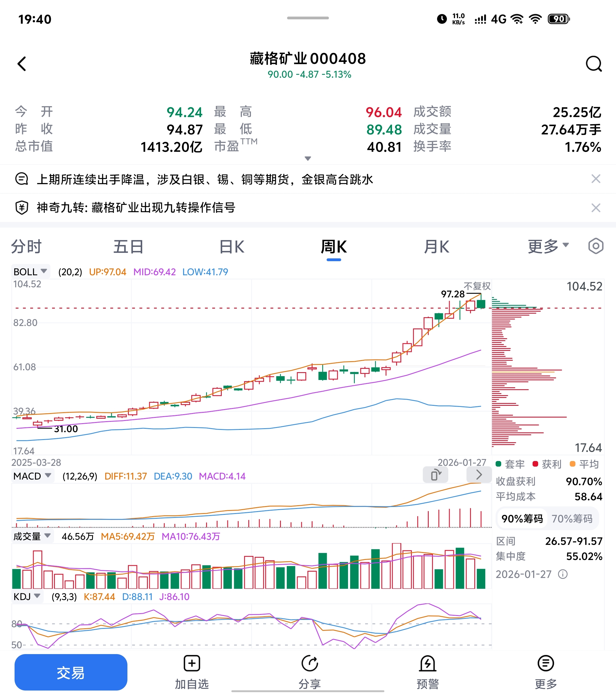Image resolution: width=616 pixels, height=695 pixels.
Task: Open the search magnifier icon
Action: 594,64
